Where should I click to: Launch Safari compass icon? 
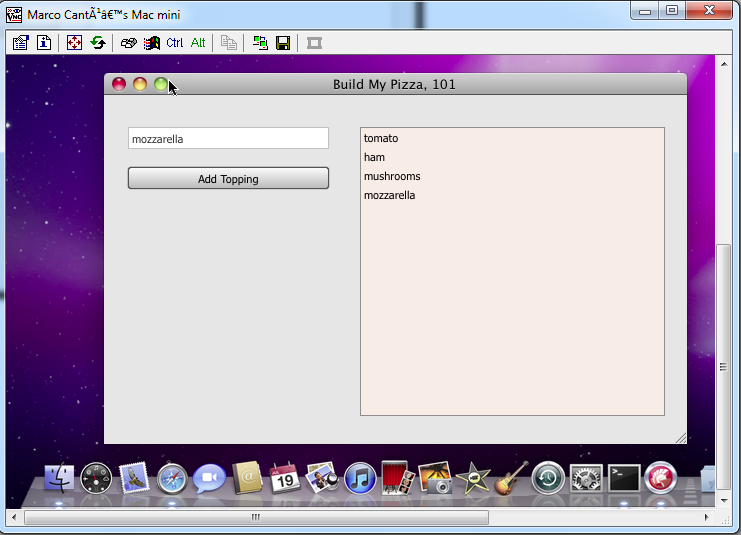coord(172,479)
